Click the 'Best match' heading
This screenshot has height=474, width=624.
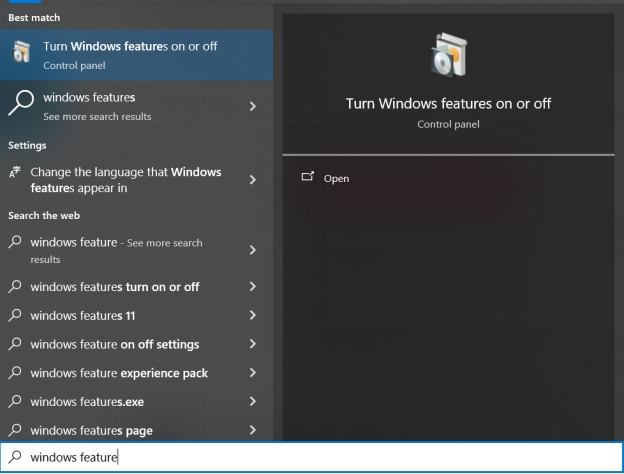[x=34, y=18]
